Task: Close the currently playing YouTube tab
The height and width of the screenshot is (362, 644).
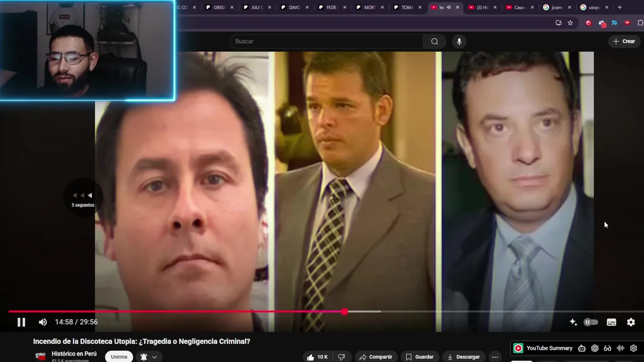Action: pos(457,8)
